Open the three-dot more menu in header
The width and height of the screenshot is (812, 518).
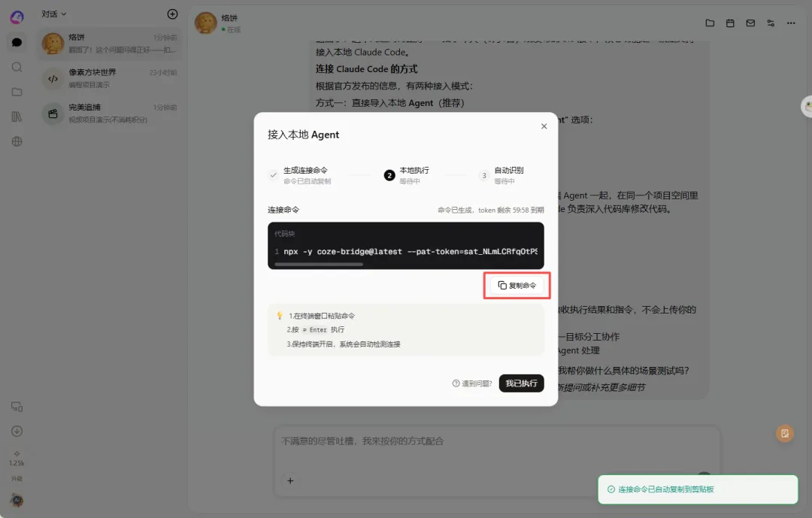(x=791, y=23)
